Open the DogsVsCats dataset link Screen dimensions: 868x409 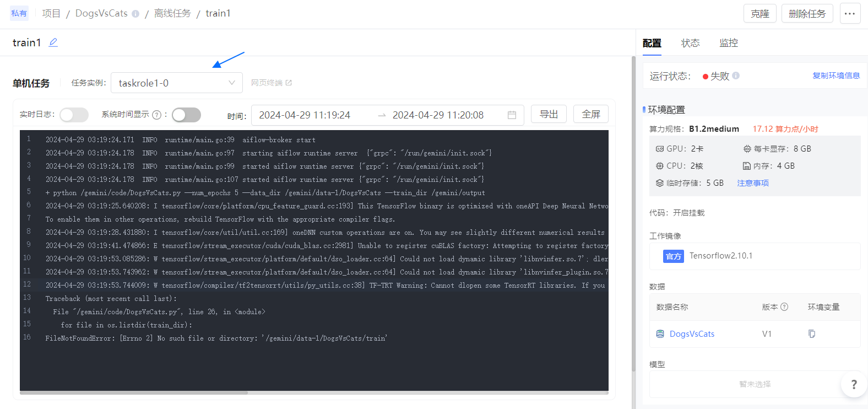click(x=692, y=334)
